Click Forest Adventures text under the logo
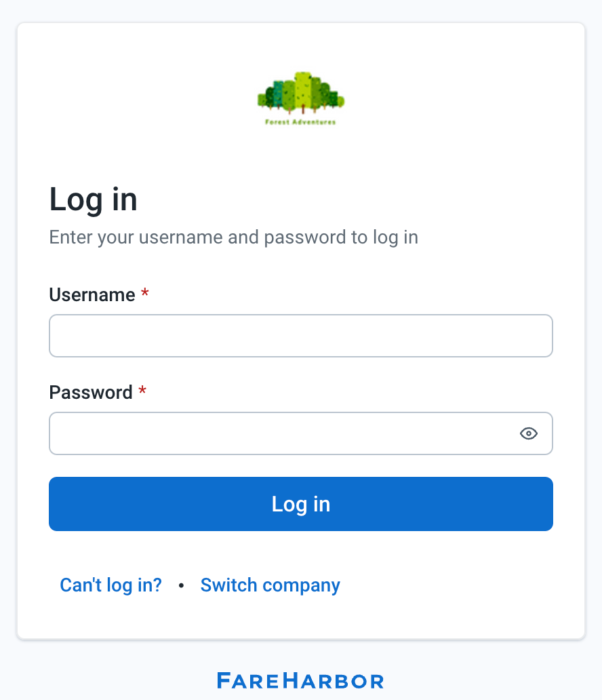 [x=301, y=122]
